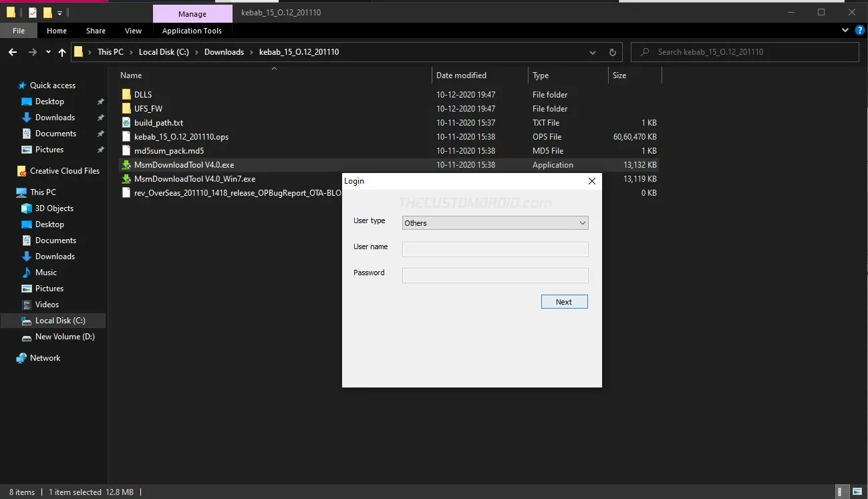The height and width of the screenshot is (499, 868).
Task: Open the User type dropdown in Login dialog
Action: pos(581,222)
